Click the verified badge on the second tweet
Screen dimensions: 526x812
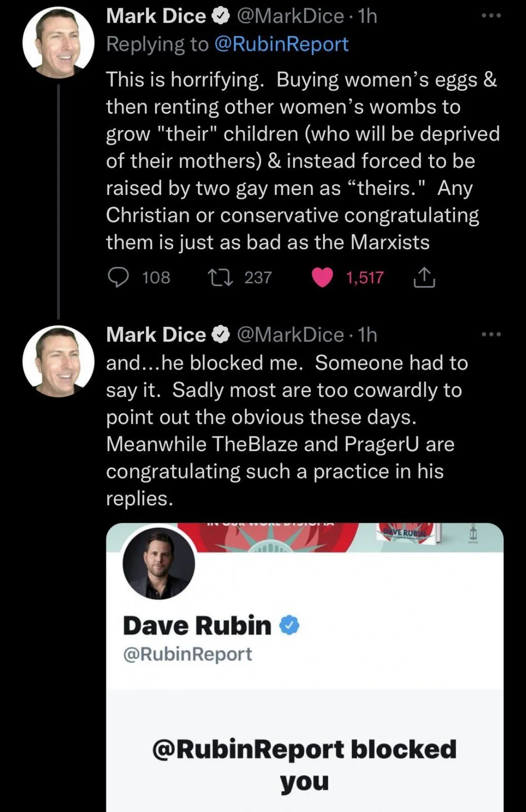click(x=220, y=335)
